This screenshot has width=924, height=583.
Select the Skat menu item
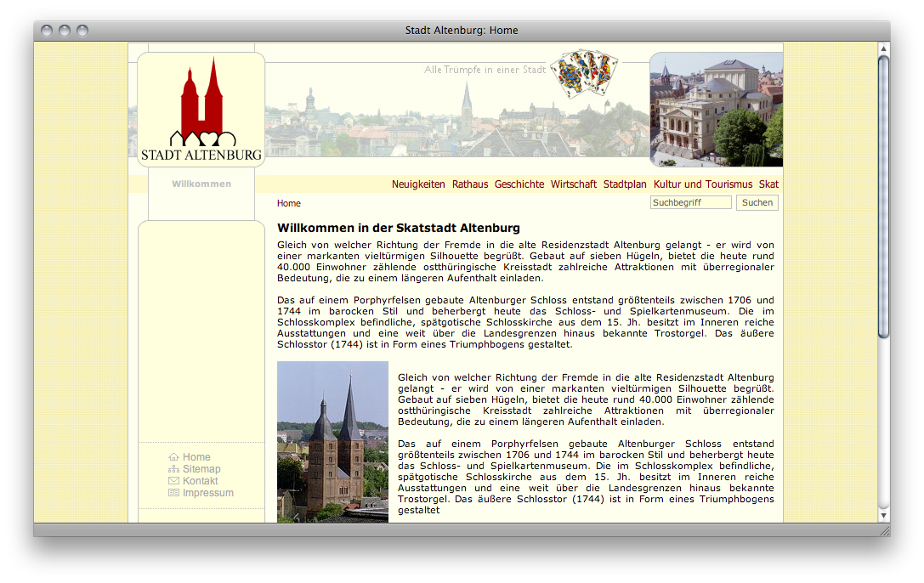[x=768, y=184]
